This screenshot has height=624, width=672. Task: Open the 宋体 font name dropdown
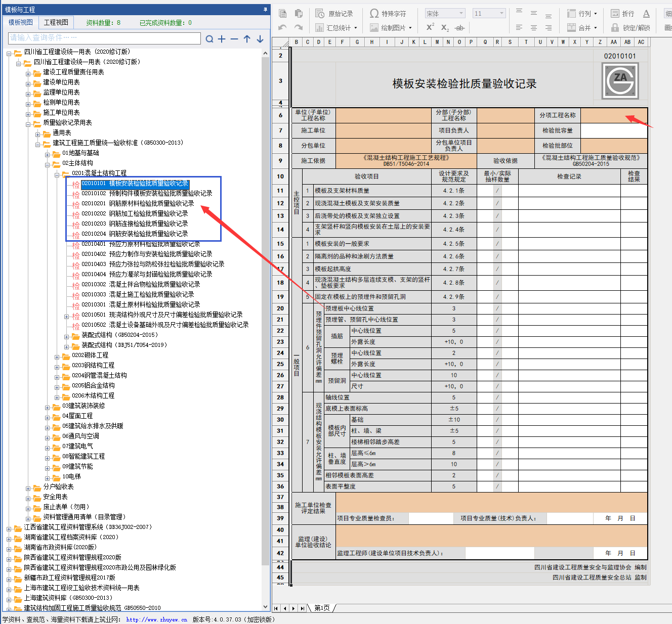445,14
